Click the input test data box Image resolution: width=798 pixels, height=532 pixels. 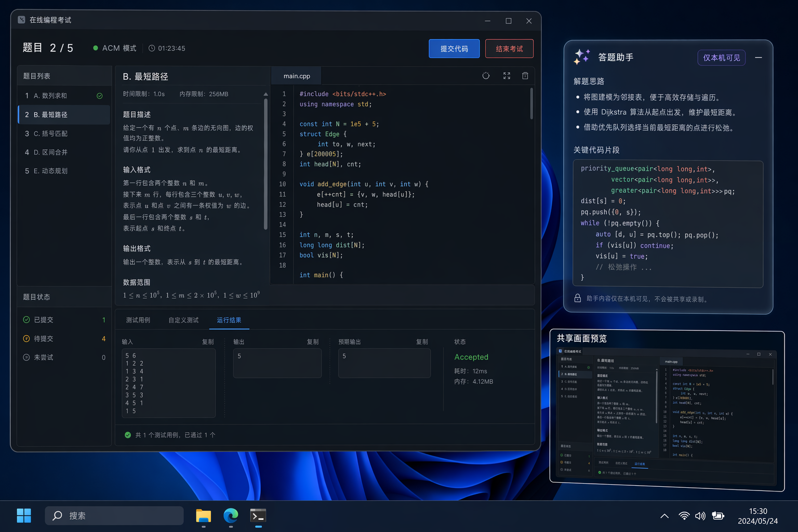click(168, 383)
